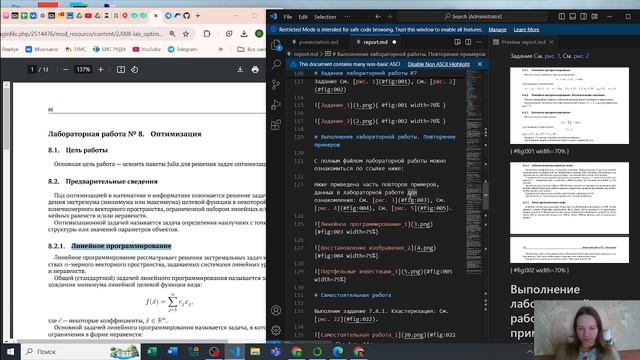This screenshot has width=640, height=360.
Task: Open Windows Start menu
Action: tap(10, 351)
